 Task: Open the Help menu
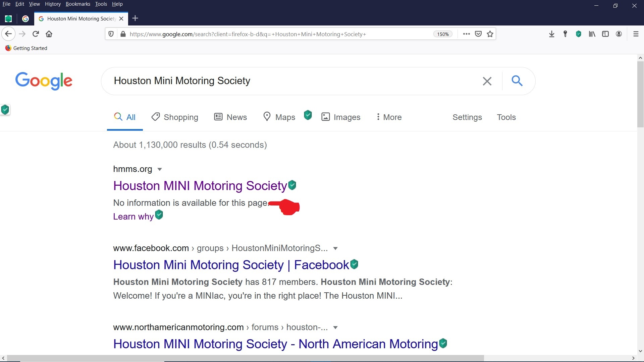coord(117,4)
